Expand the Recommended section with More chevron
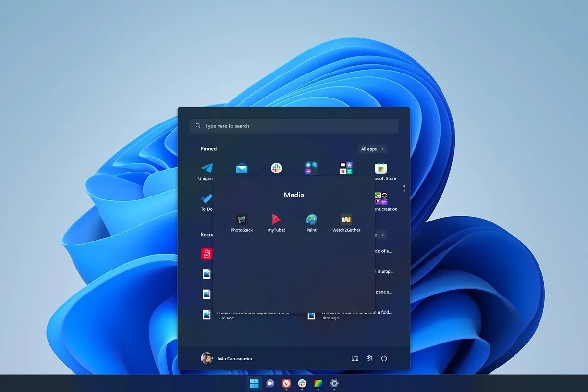 (381, 234)
